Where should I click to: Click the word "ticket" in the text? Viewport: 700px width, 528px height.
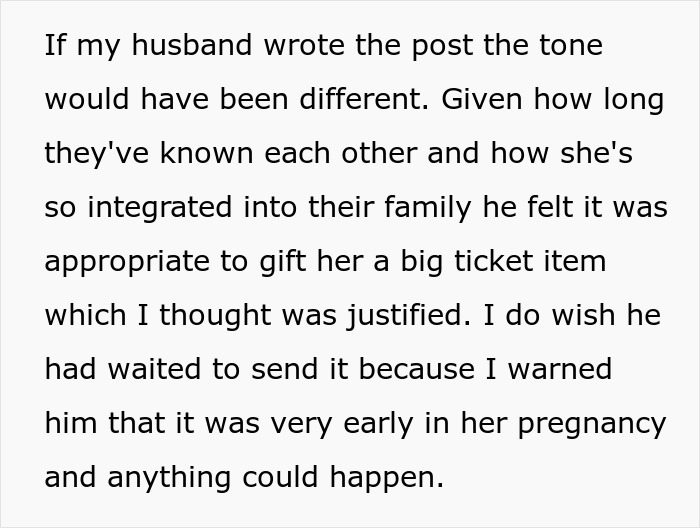click(x=493, y=262)
